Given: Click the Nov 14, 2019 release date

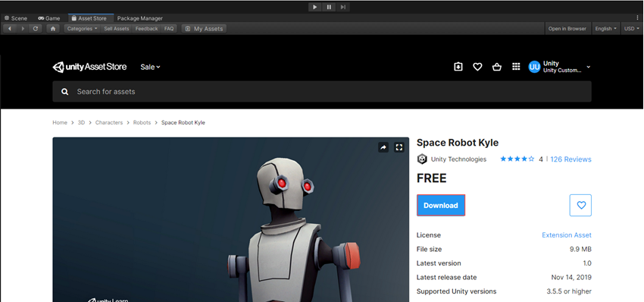Looking at the screenshot, I should tap(571, 277).
